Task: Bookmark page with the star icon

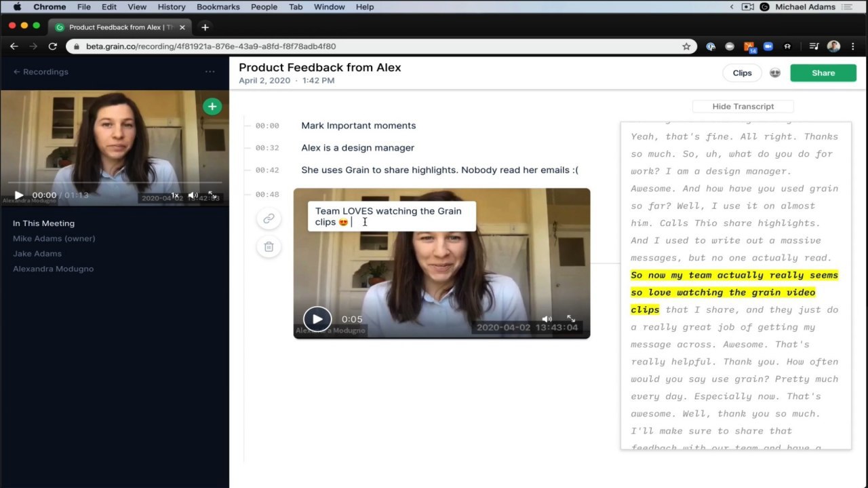Action: tap(686, 47)
